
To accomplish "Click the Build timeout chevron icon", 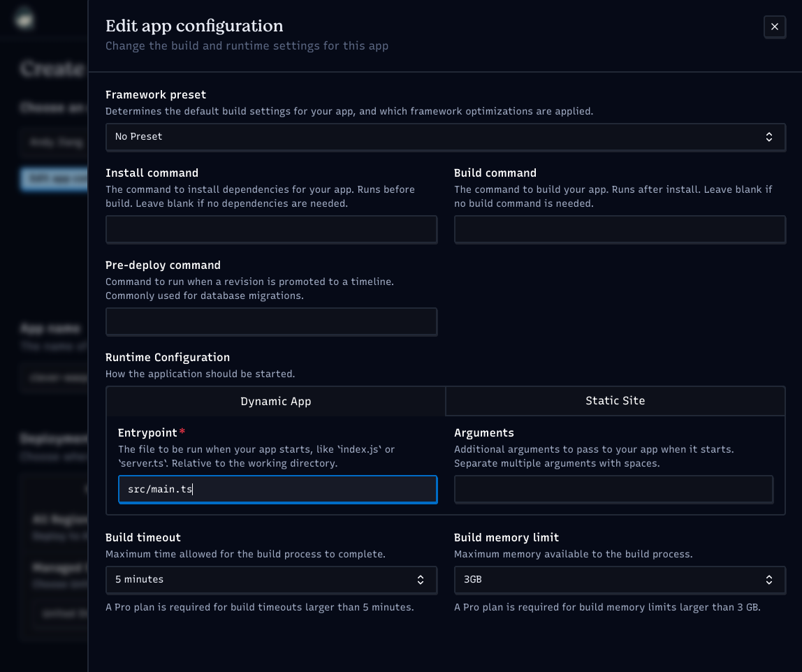I will click(x=421, y=580).
